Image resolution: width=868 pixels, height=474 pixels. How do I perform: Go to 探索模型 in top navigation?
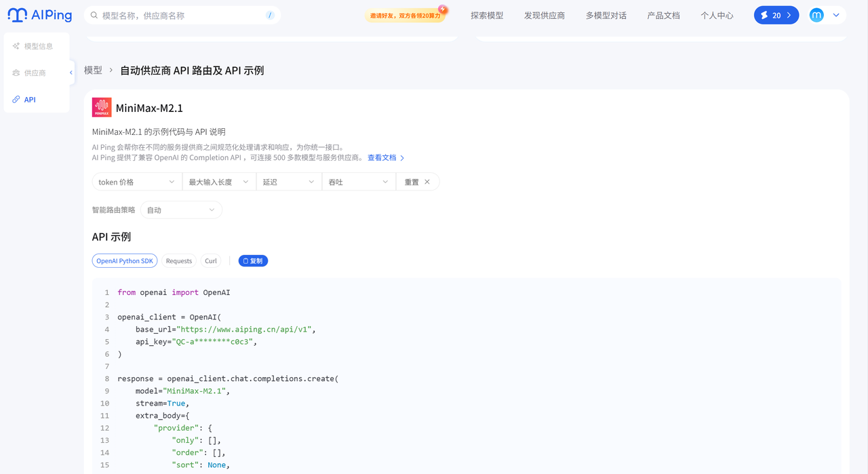pyautogui.click(x=487, y=16)
